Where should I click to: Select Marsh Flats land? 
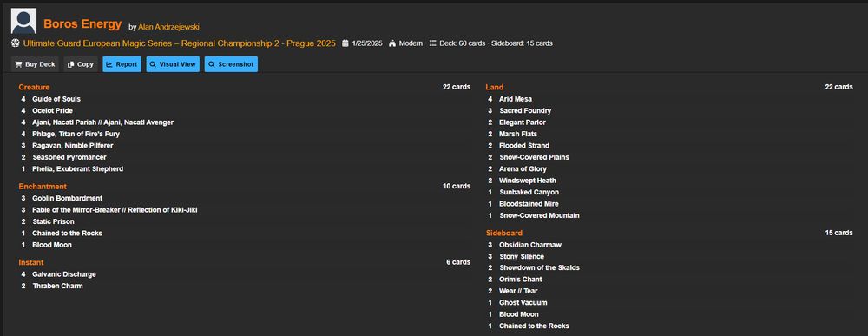(x=517, y=134)
